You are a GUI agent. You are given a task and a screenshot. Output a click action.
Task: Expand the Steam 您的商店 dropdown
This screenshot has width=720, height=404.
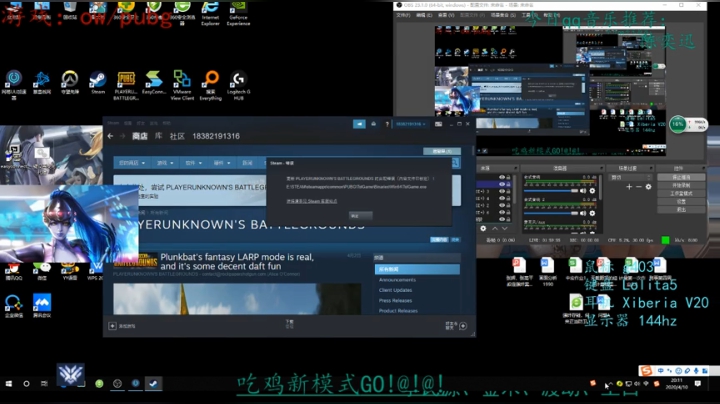(x=132, y=163)
